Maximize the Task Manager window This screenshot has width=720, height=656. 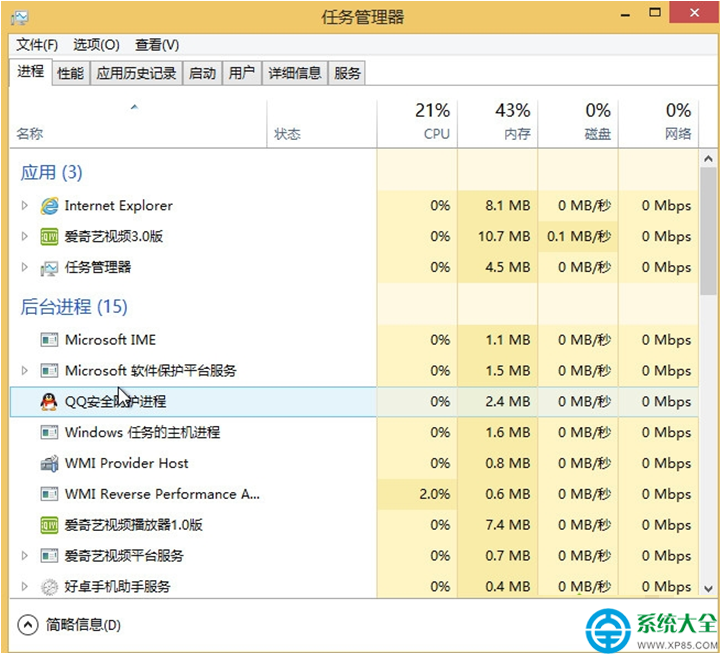tap(655, 12)
